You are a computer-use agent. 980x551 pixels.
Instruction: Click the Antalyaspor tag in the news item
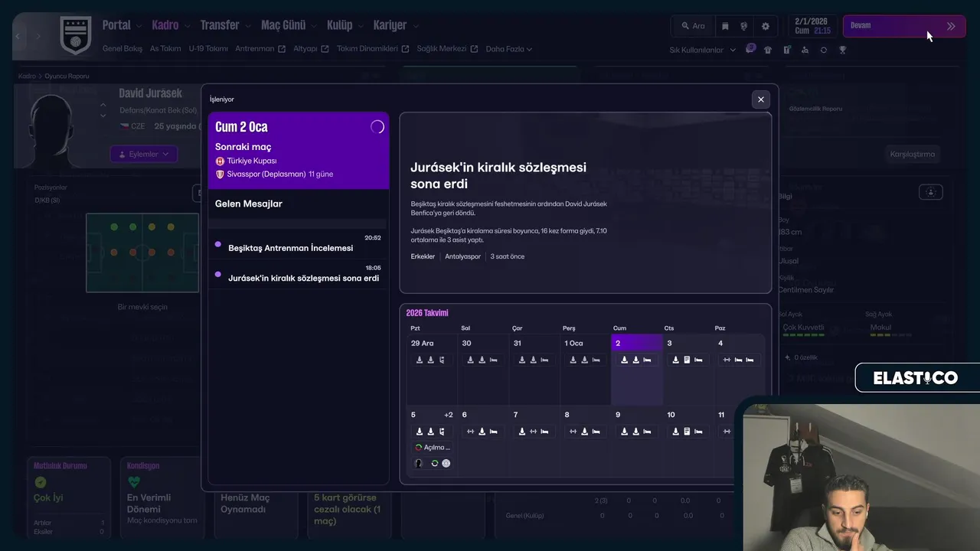(462, 256)
